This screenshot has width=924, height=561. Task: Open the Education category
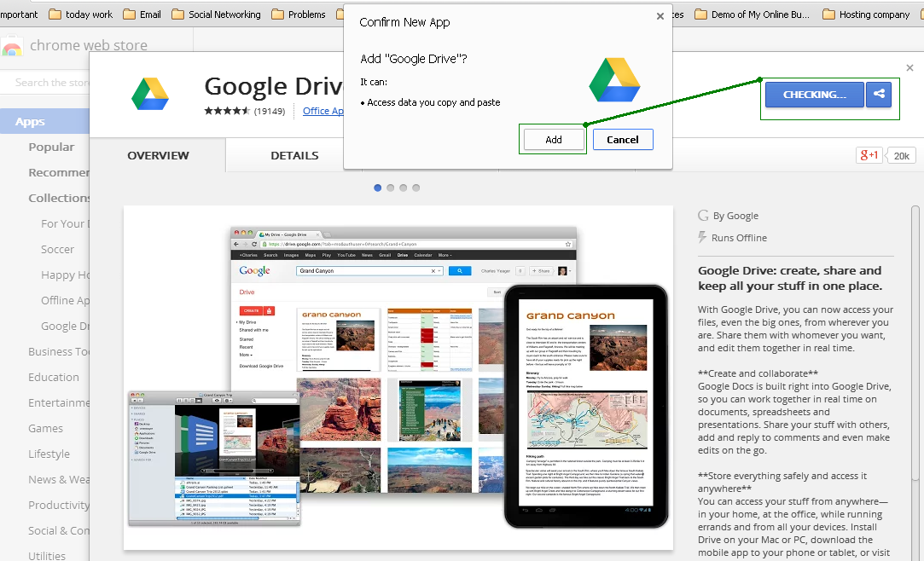[x=53, y=378]
